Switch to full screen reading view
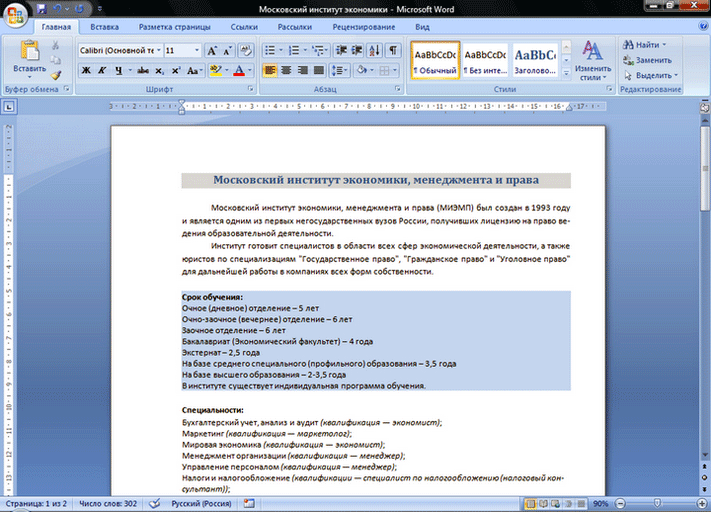This screenshot has height=512, width=711. pyautogui.click(x=543, y=503)
